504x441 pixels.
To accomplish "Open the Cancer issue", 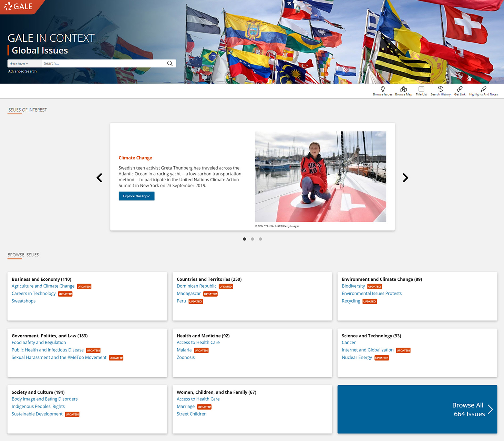I will point(349,342).
